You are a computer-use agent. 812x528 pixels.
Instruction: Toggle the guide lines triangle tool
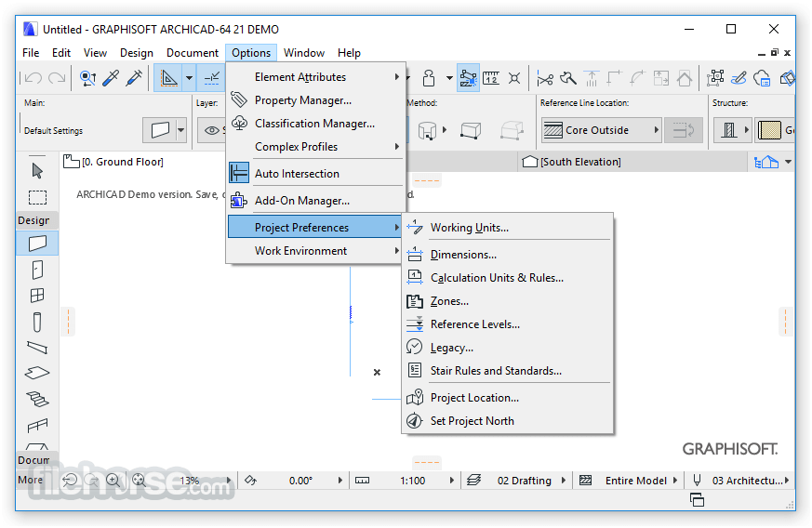[168, 78]
